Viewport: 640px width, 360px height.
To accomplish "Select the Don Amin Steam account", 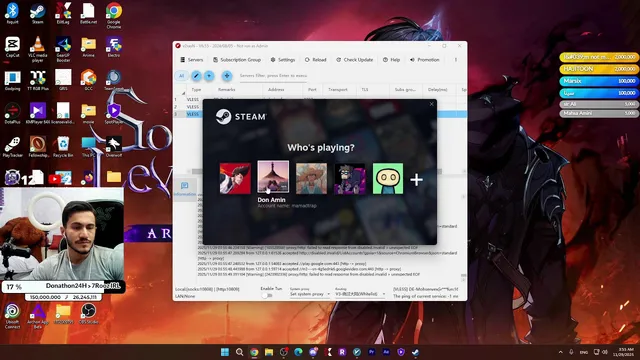I will tap(273, 177).
